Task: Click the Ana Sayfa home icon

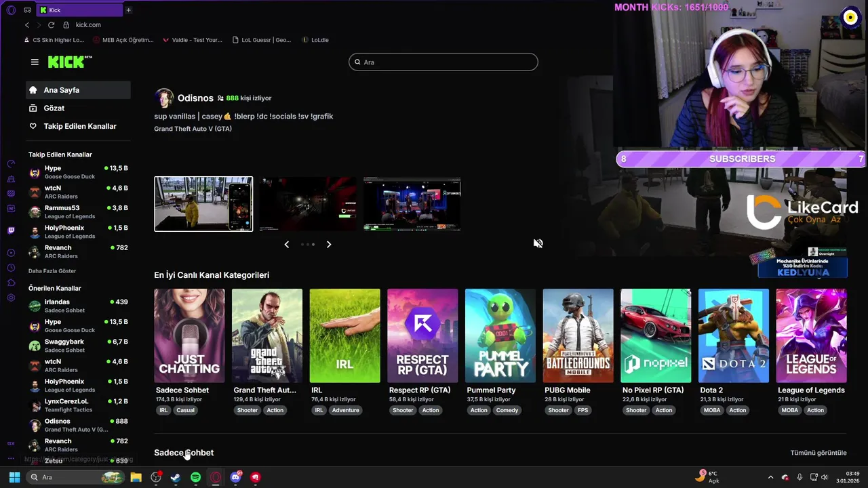Action: point(33,89)
